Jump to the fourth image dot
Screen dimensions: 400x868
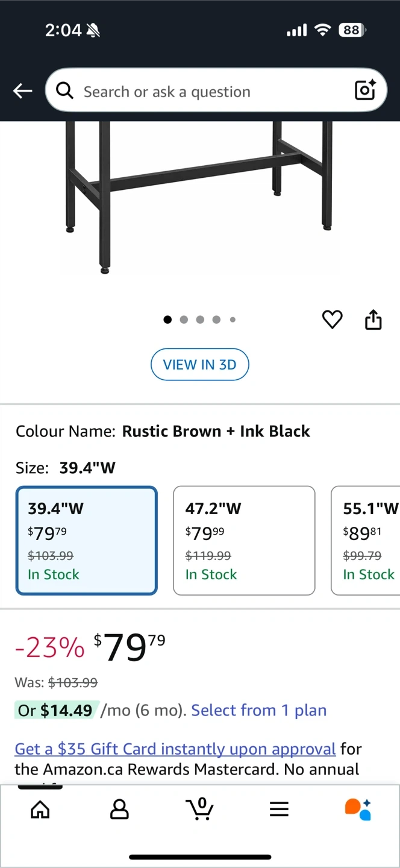[x=216, y=319]
